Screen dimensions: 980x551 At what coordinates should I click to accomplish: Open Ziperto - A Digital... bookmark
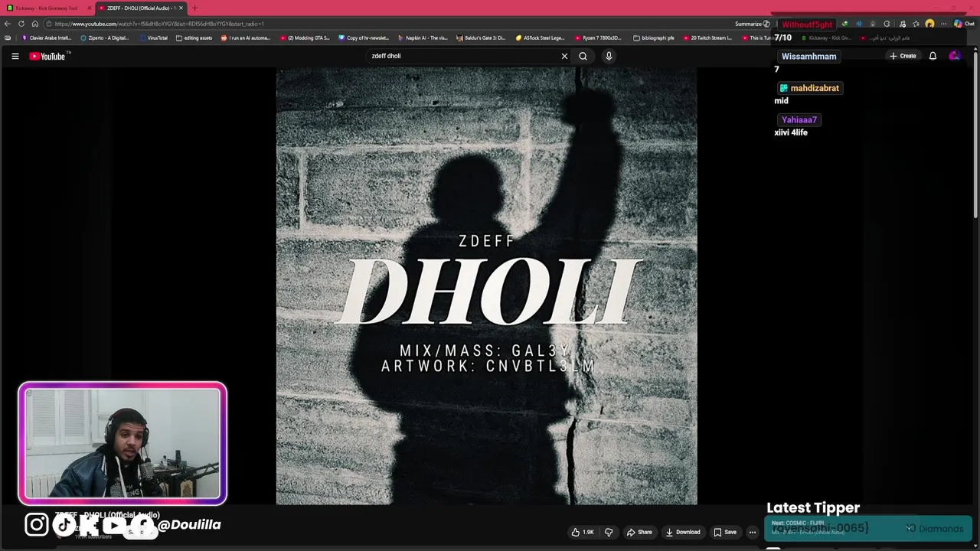click(105, 37)
